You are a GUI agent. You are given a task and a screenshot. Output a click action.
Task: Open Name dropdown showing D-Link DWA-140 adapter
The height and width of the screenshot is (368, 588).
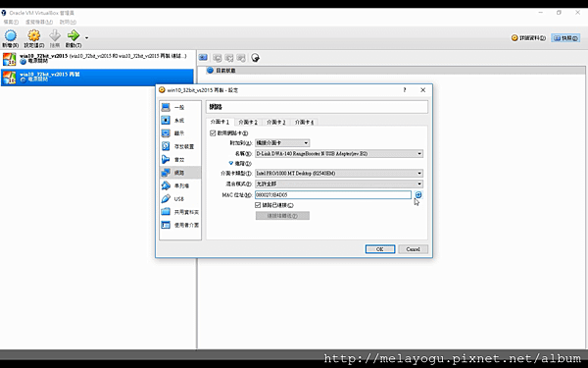tap(339, 154)
